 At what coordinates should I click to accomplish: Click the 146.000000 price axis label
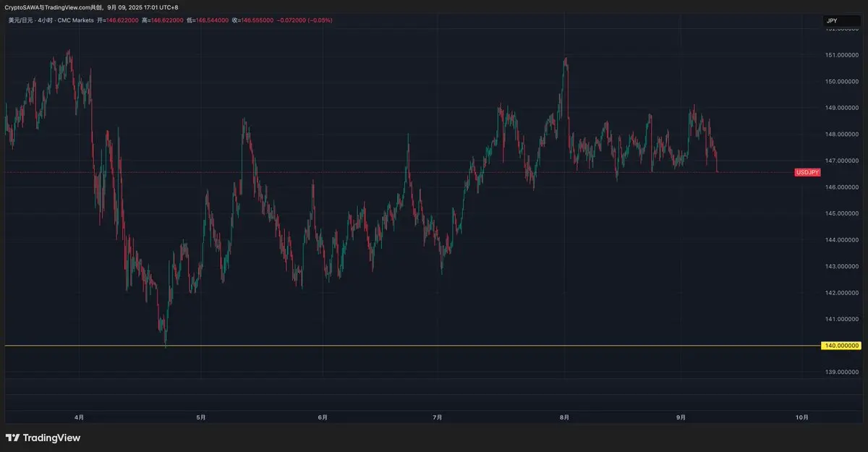click(842, 187)
